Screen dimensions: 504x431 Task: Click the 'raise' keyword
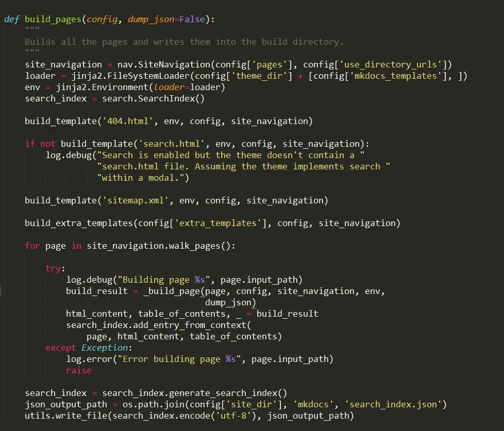tap(79, 370)
